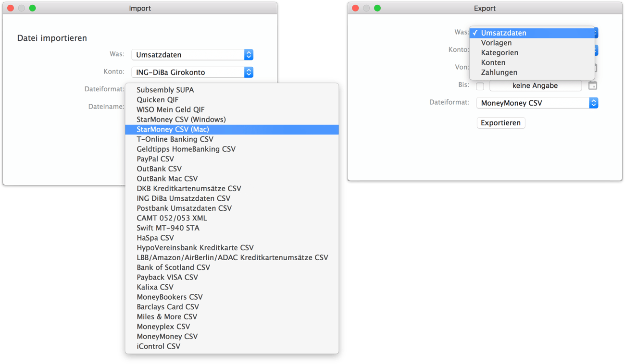The height and width of the screenshot is (364, 625).
Task: Pick CAMT 052/053 XML format
Action: [x=232, y=218]
